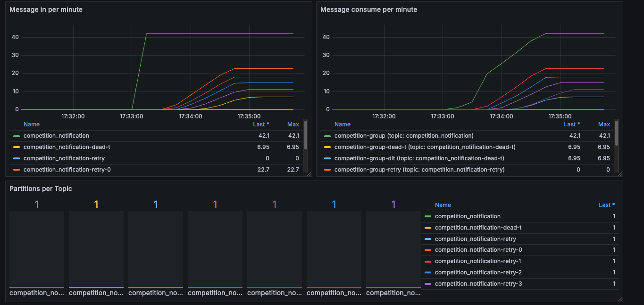Viewport: 644px width, 305px height.
Task: Sort Partitions per Topic legend by Last * header
Action: click(607, 205)
